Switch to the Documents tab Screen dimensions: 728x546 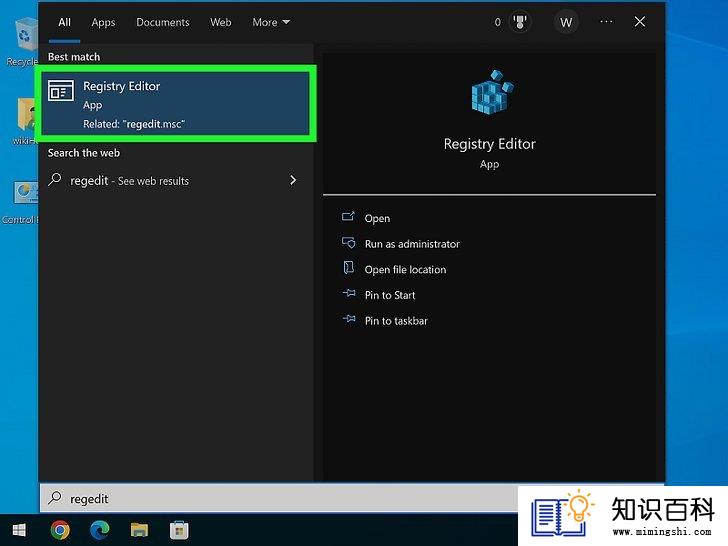tap(162, 22)
